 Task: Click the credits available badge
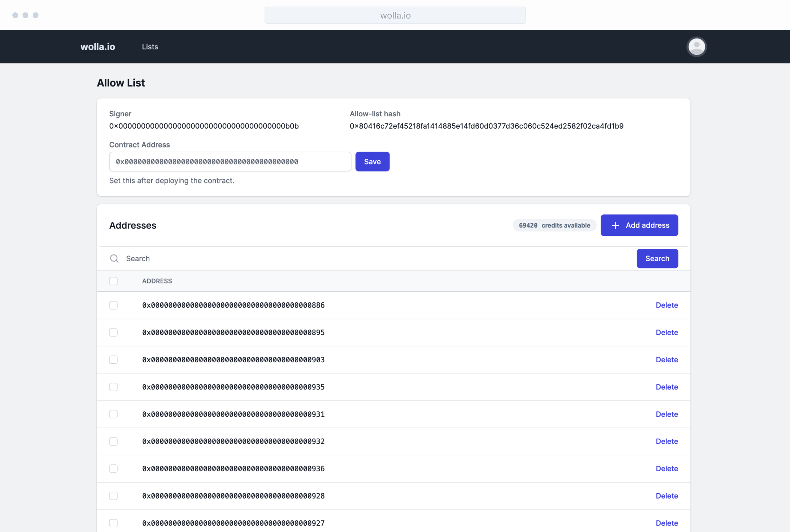554,225
